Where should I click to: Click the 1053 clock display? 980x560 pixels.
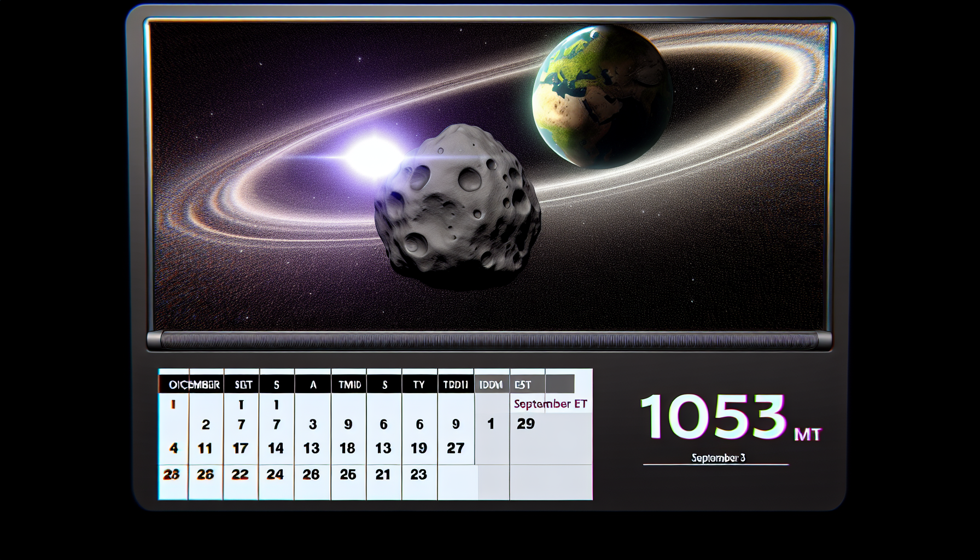pyautogui.click(x=713, y=418)
